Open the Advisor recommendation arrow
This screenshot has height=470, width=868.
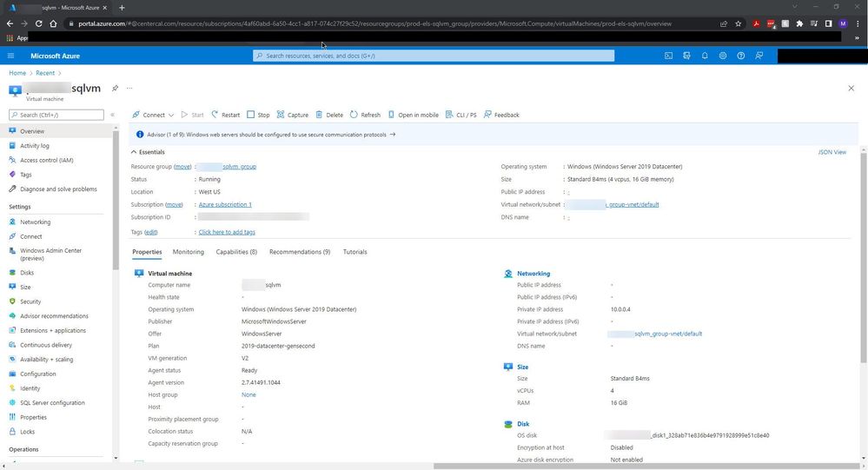tap(393, 135)
